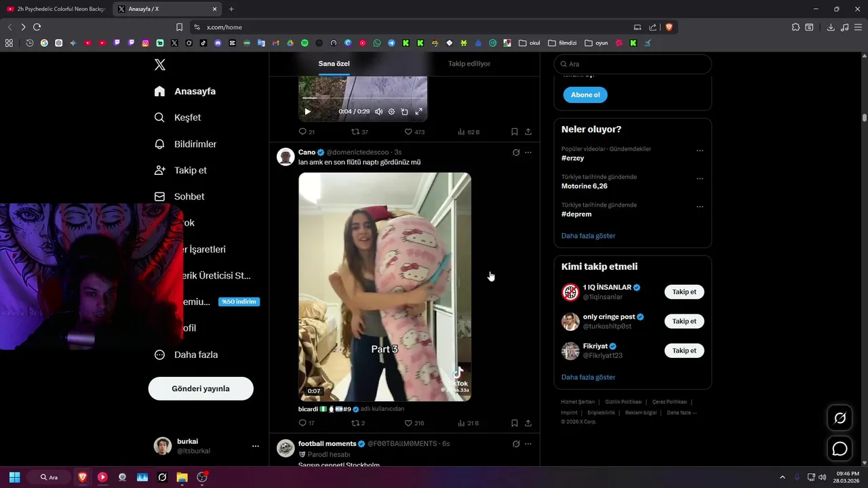Like the post with 473 likes
The width and height of the screenshot is (868, 488).
click(x=414, y=131)
